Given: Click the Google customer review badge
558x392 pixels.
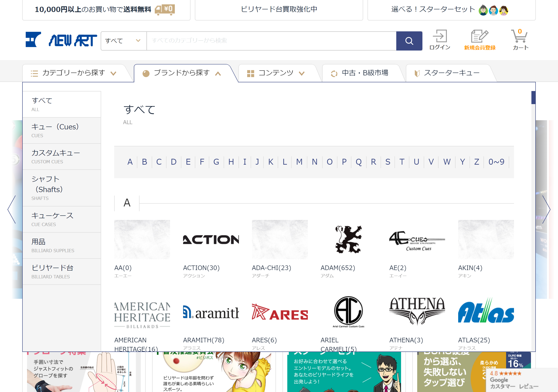Looking at the screenshot, I should click(x=522, y=380).
